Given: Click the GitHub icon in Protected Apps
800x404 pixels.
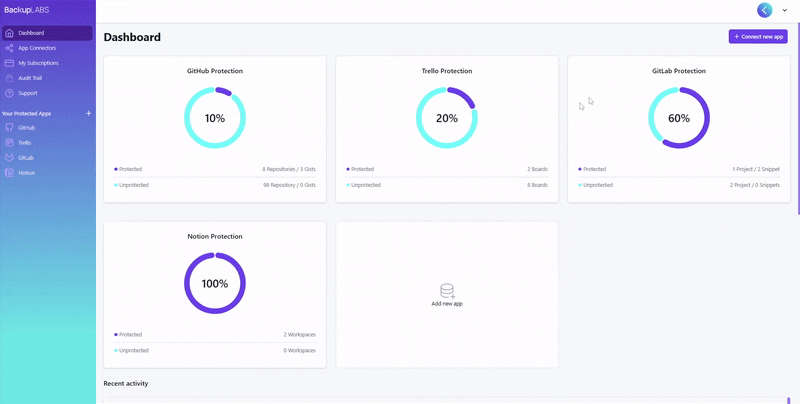Looking at the screenshot, I should [9, 128].
